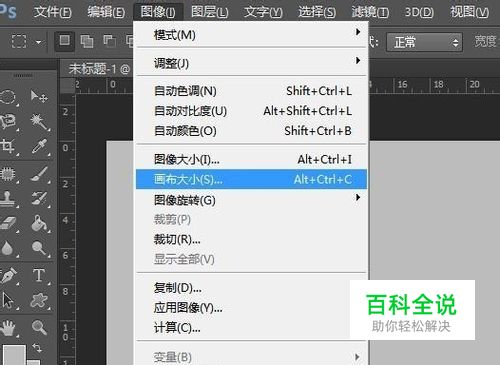Open the 3D(D) menu

tap(419, 12)
